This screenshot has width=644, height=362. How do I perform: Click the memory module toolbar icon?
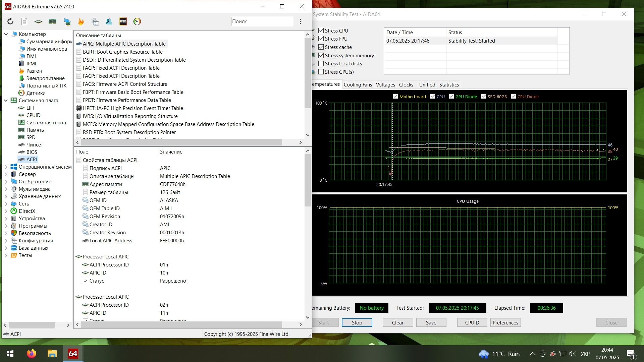52,21
